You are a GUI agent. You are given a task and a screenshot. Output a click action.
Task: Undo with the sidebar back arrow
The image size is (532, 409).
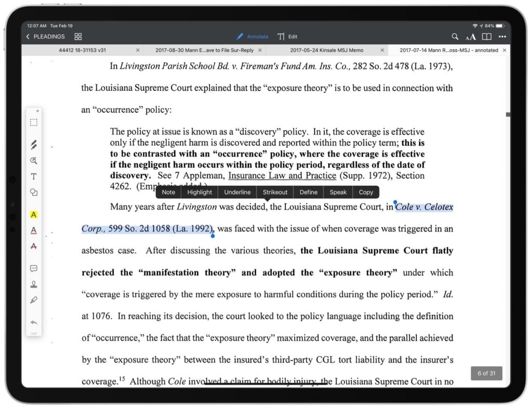tap(34, 322)
